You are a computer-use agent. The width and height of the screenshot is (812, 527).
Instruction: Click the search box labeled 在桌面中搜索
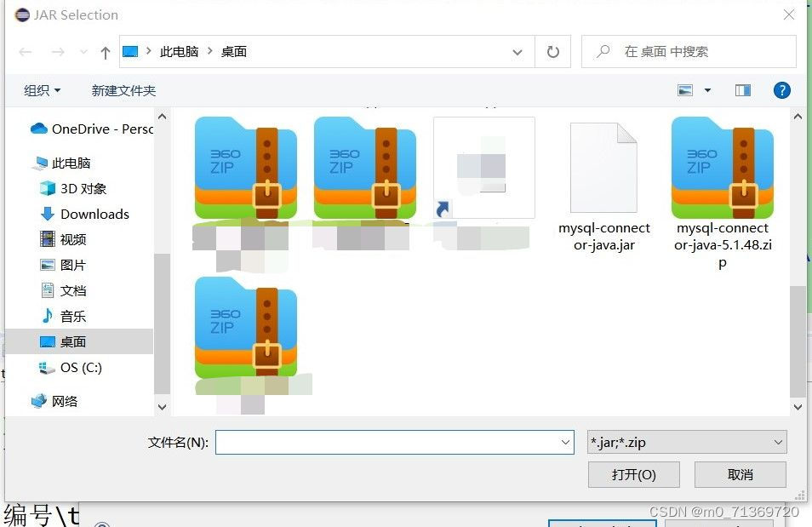[x=689, y=51]
